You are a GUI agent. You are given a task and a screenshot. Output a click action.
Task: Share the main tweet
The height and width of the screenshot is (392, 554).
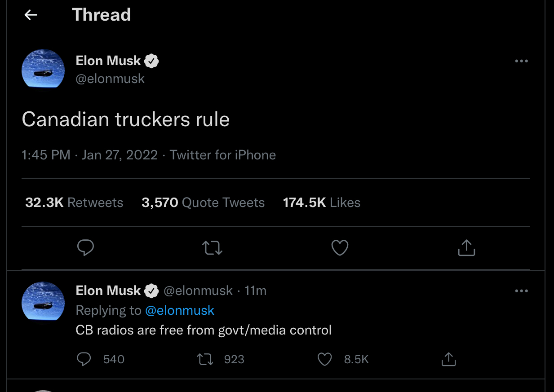pyautogui.click(x=466, y=248)
